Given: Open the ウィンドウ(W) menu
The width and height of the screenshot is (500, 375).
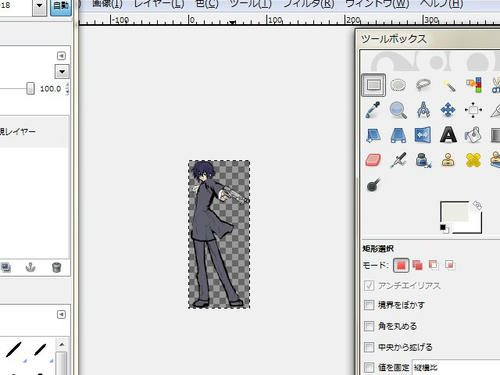Looking at the screenshot, I should [x=377, y=4].
